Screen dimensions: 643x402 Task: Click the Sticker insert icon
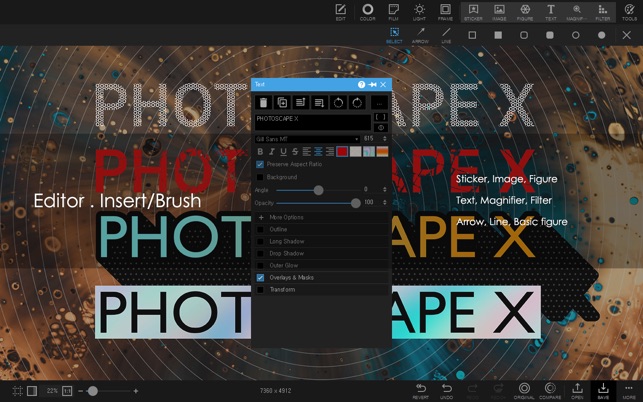click(473, 12)
